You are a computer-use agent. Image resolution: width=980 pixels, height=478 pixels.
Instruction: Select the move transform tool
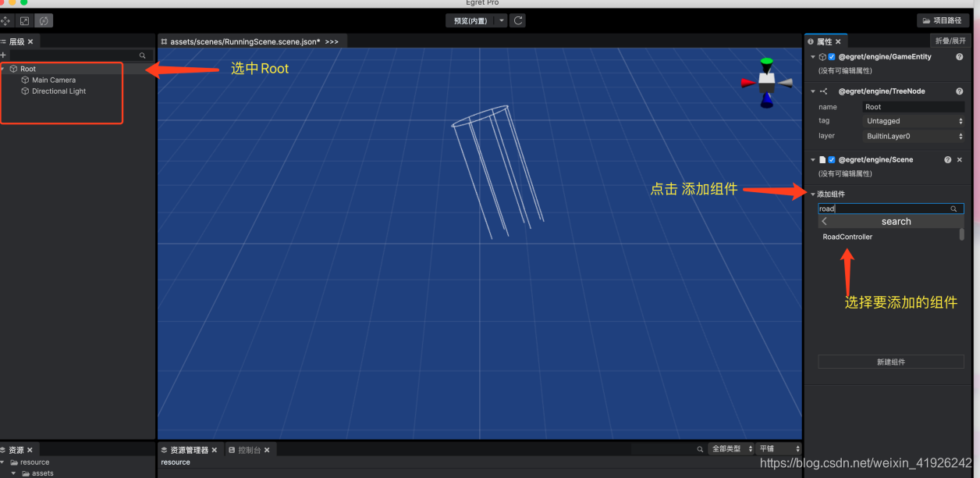[x=5, y=21]
